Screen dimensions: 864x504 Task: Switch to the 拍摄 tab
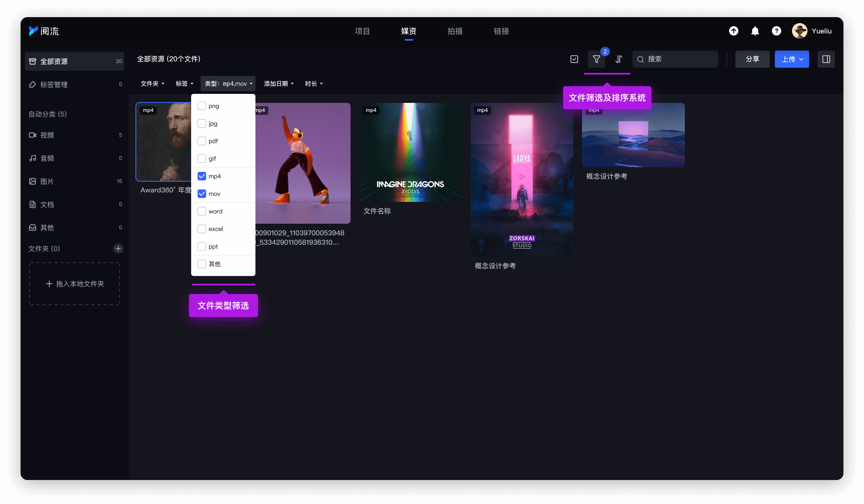click(x=455, y=31)
